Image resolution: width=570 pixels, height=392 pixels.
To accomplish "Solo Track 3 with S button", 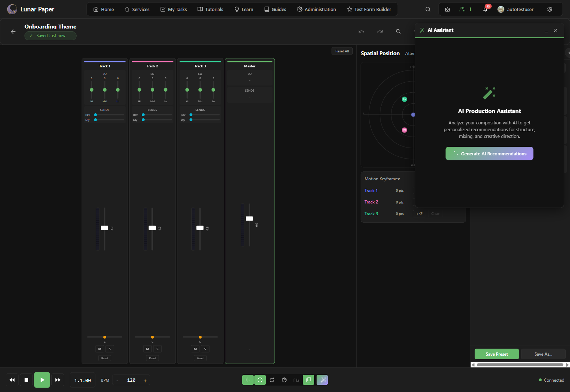I will 205,349.
